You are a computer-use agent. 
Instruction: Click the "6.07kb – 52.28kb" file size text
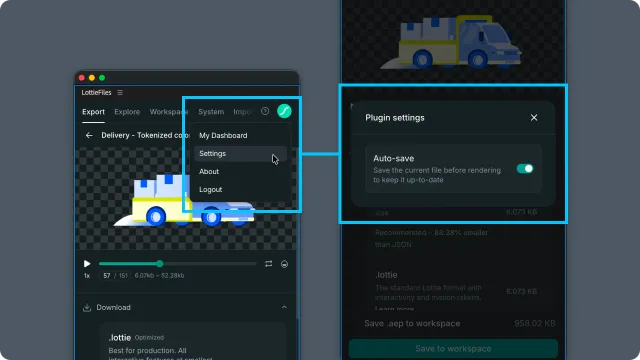(159, 276)
